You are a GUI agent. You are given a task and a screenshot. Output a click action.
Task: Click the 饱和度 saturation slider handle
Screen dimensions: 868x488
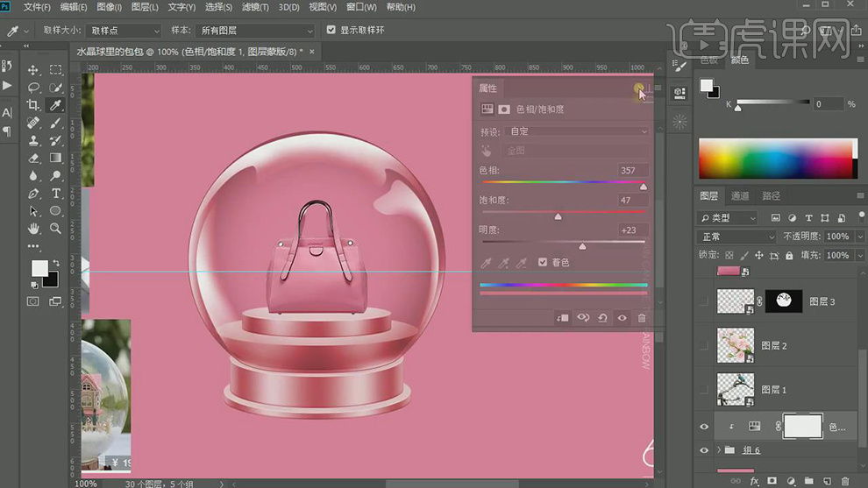click(x=558, y=216)
